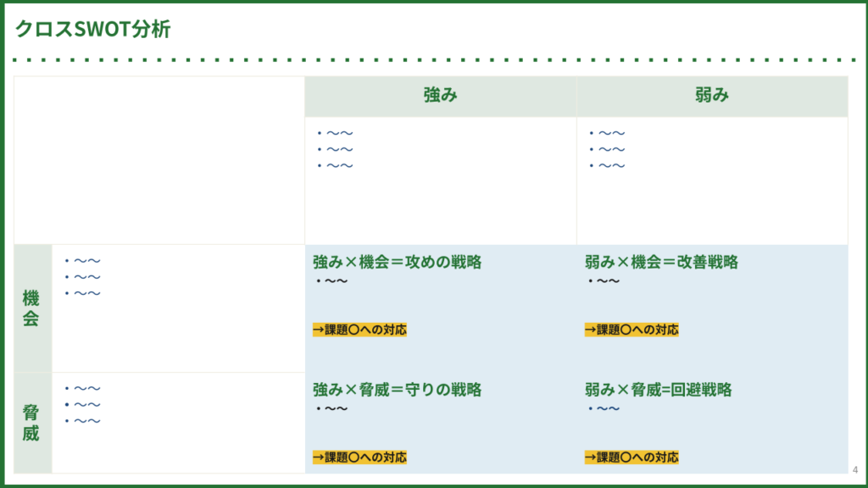Click the blank top-left table cell

click(x=159, y=160)
